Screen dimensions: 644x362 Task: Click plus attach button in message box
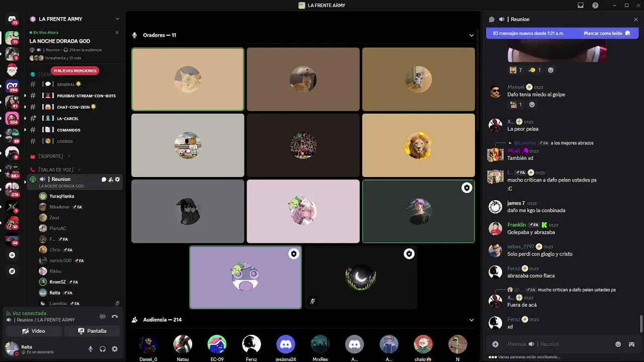point(495,344)
